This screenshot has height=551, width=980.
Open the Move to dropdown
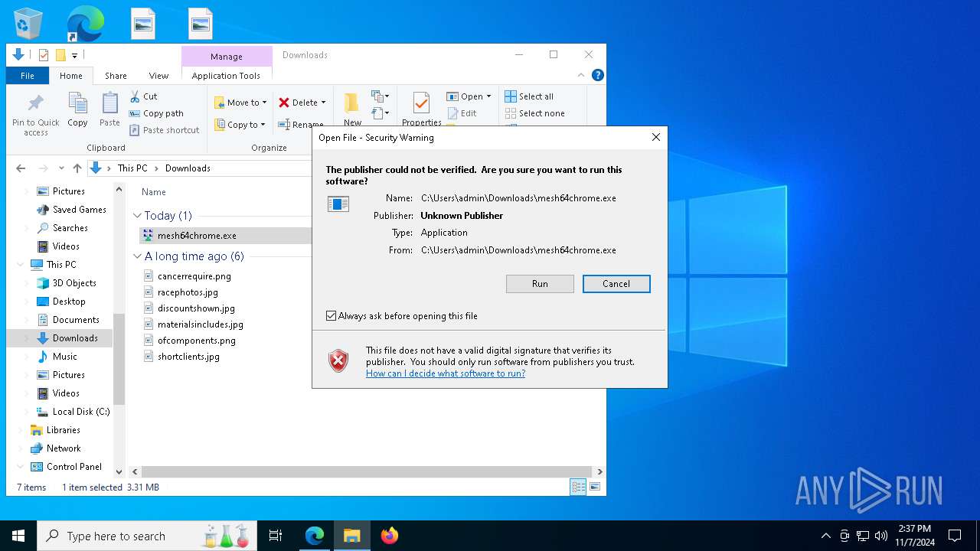point(240,103)
